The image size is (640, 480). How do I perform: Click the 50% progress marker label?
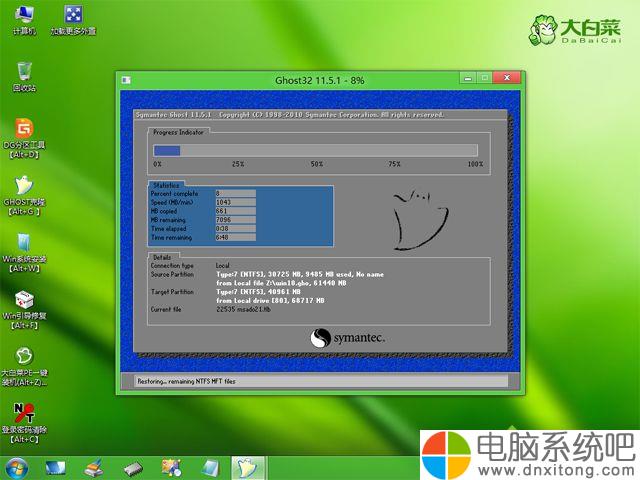click(x=317, y=164)
